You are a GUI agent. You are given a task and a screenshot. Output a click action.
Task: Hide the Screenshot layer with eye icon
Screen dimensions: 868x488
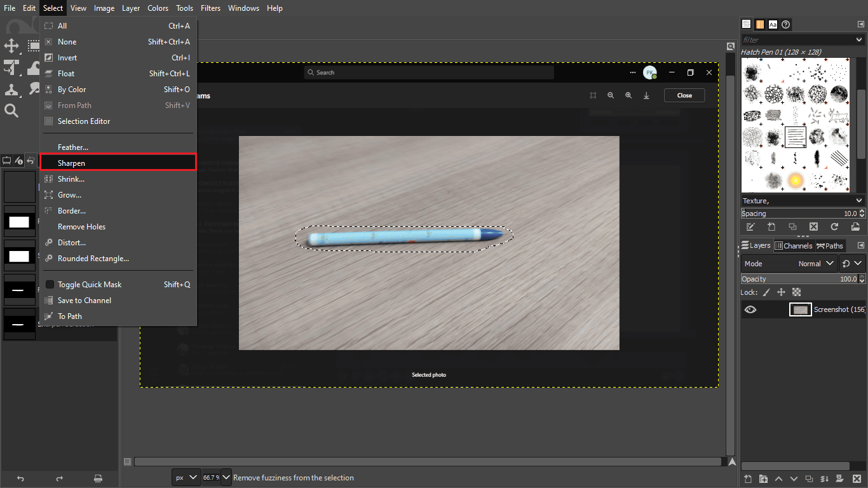[x=750, y=309]
